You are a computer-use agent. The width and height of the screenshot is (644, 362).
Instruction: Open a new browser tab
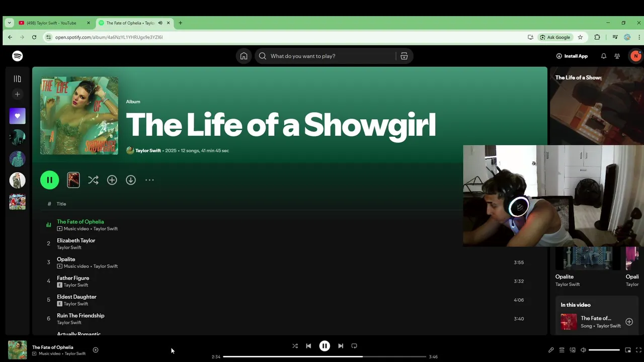coord(180,23)
